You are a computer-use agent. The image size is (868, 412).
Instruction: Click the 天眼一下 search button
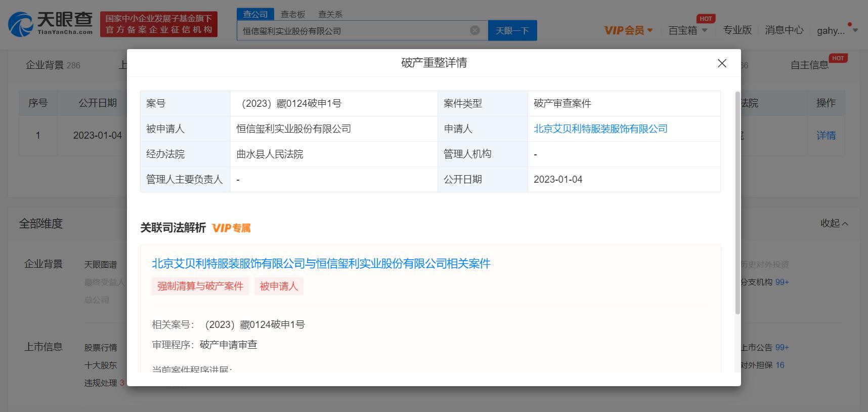pyautogui.click(x=512, y=30)
